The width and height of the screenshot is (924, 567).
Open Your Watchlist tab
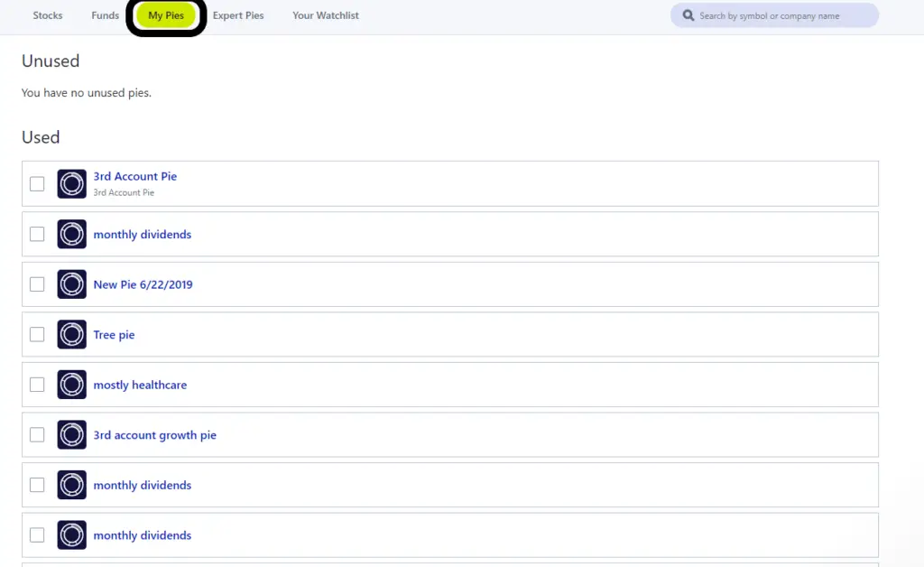click(x=325, y=15)
